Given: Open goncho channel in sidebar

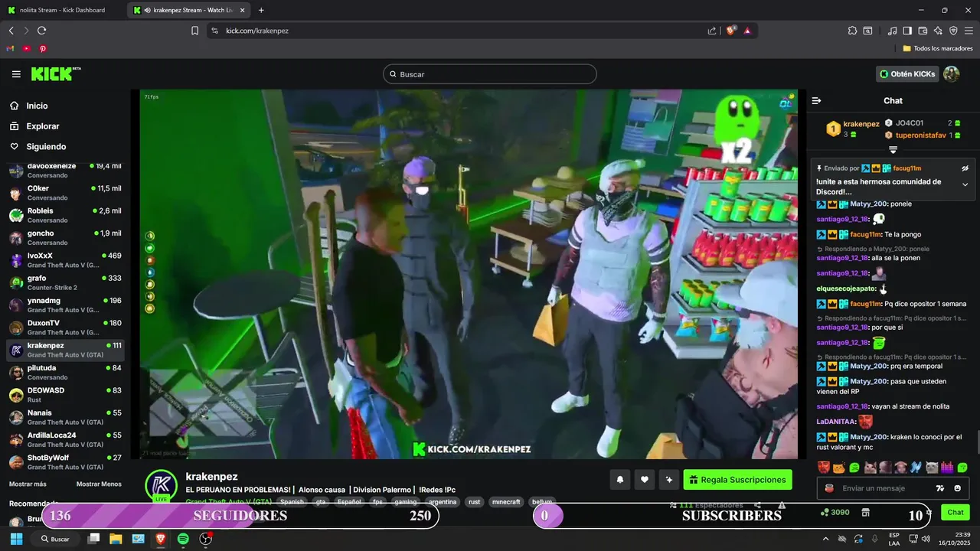Looking at the screenshot, I should 64,238.
